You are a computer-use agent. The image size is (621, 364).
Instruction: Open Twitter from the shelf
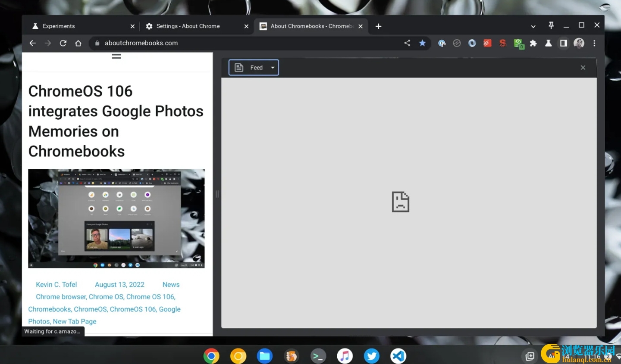(x=372, y=356)
